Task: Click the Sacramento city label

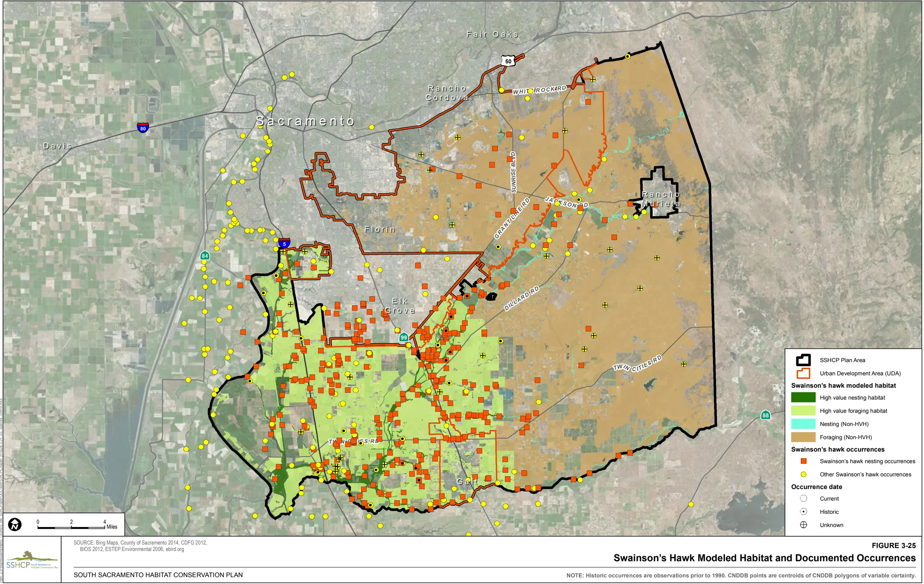Action: point(305,121)
